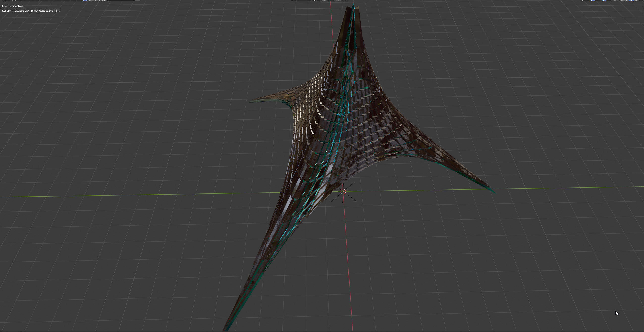This screenshot has width=644, height=332.
Task: Click the "prmtr_Gazebo_3A | prmtr_GazeboShell_3A" object info text
Action: point(31,11)
